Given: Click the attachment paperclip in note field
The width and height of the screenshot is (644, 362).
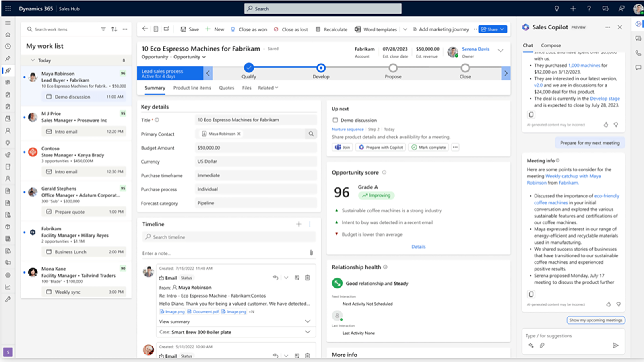Looking at the screenshot, I should tap(311, 253).
